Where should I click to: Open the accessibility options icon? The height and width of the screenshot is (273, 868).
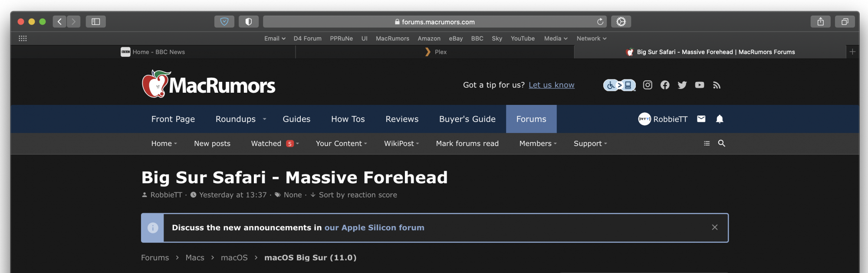point(619,85)
